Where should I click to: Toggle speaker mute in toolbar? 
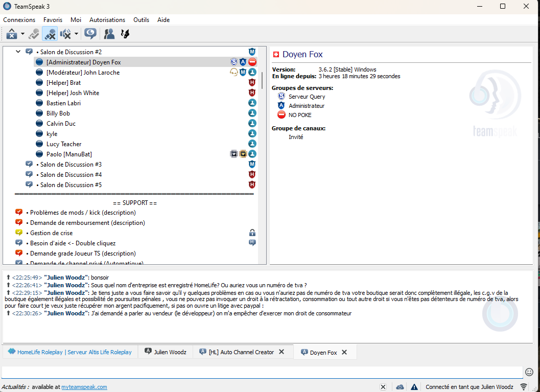[x=65, y=34]
